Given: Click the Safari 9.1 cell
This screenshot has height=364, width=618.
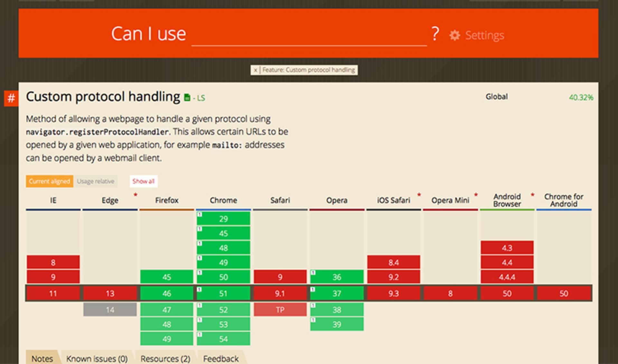Looking at the screenshot, I should pyautogui.click(x=280, y=293).
